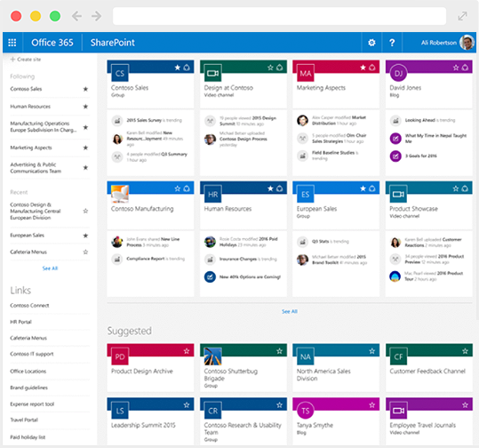
Task: Open the Travel Portal link
Action: tap(24, 420)
